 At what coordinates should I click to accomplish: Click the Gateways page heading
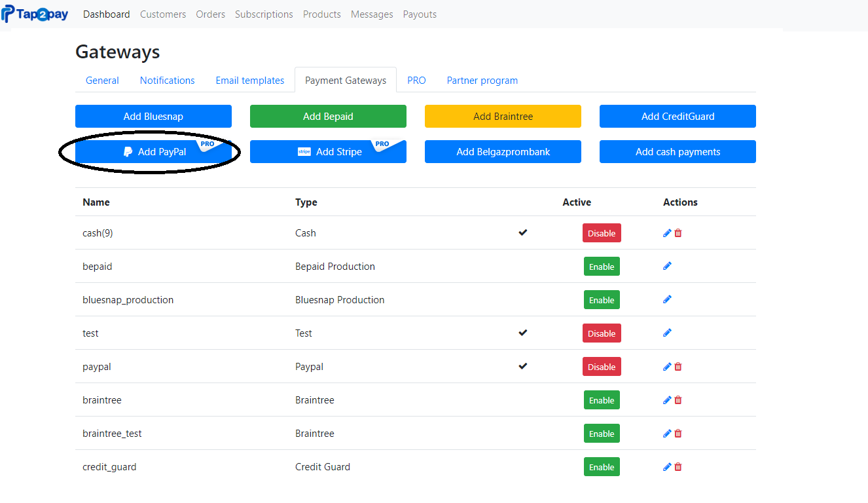tap(118, 52)
